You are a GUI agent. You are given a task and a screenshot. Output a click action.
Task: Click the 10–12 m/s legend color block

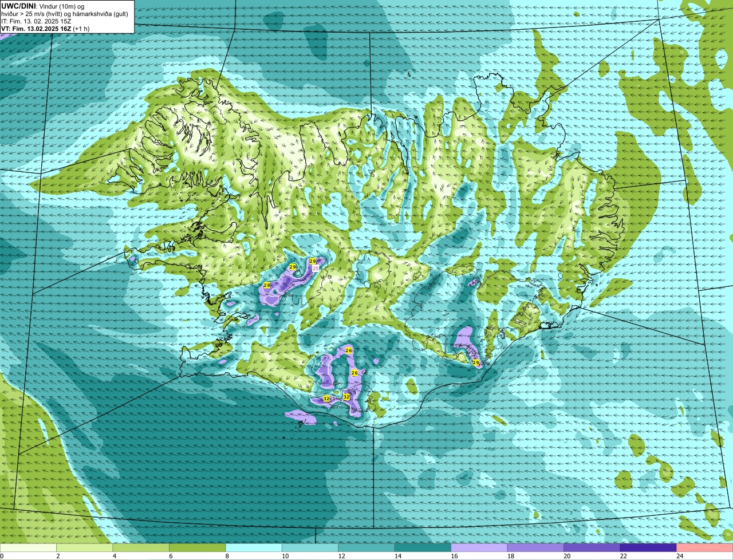310,547
